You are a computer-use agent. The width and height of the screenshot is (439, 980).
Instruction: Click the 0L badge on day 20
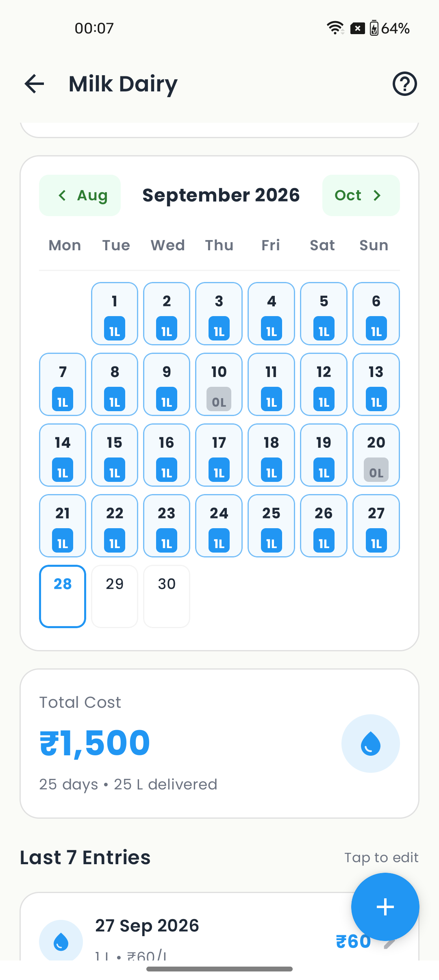pos(376,470)
